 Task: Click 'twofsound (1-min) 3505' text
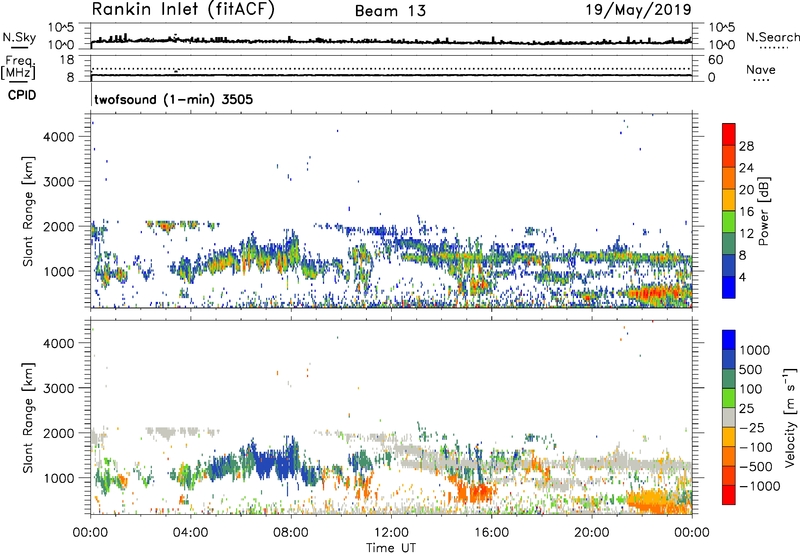pyautogui.click(x=173, y=99)
